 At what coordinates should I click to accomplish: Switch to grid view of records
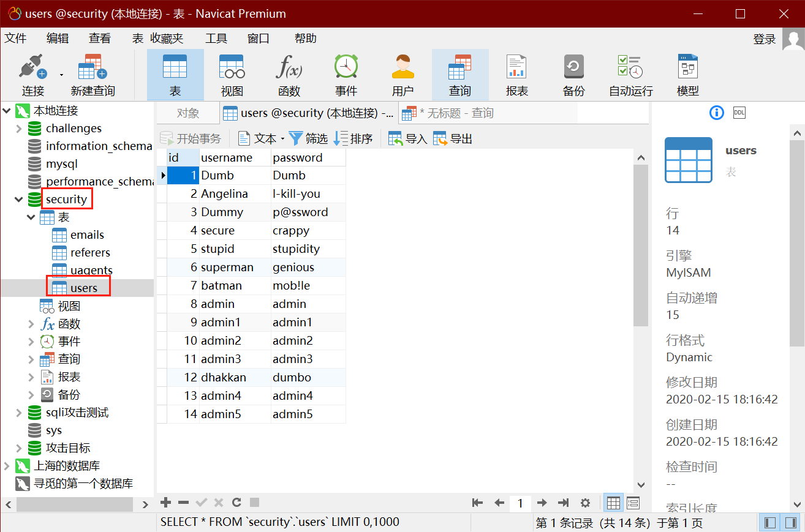coord(613,503)
